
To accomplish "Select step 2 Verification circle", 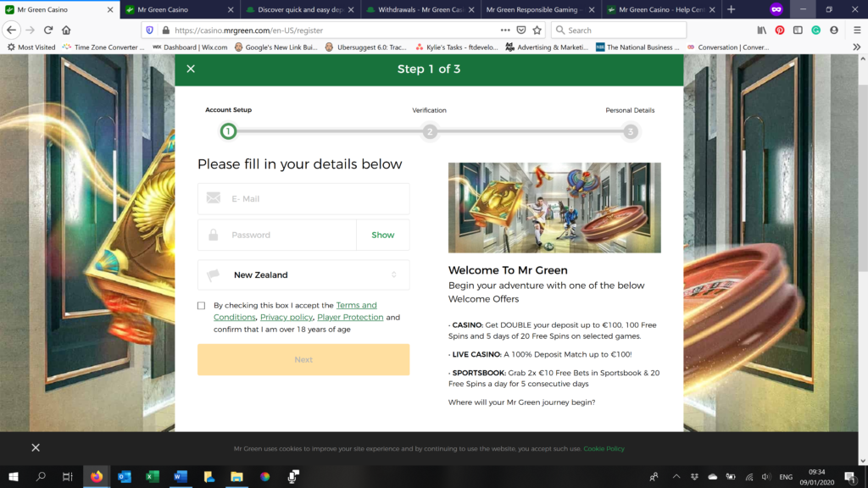I will [430, 131].
